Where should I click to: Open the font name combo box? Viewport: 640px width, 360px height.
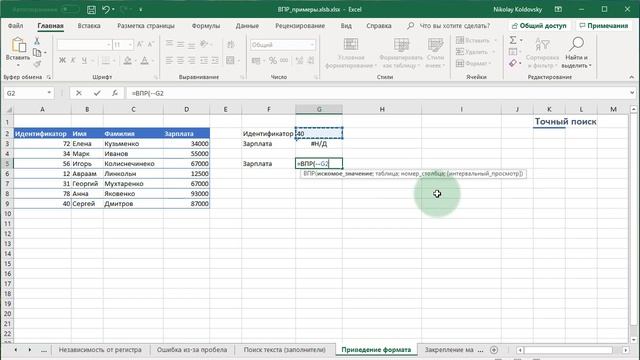point(84,44)
